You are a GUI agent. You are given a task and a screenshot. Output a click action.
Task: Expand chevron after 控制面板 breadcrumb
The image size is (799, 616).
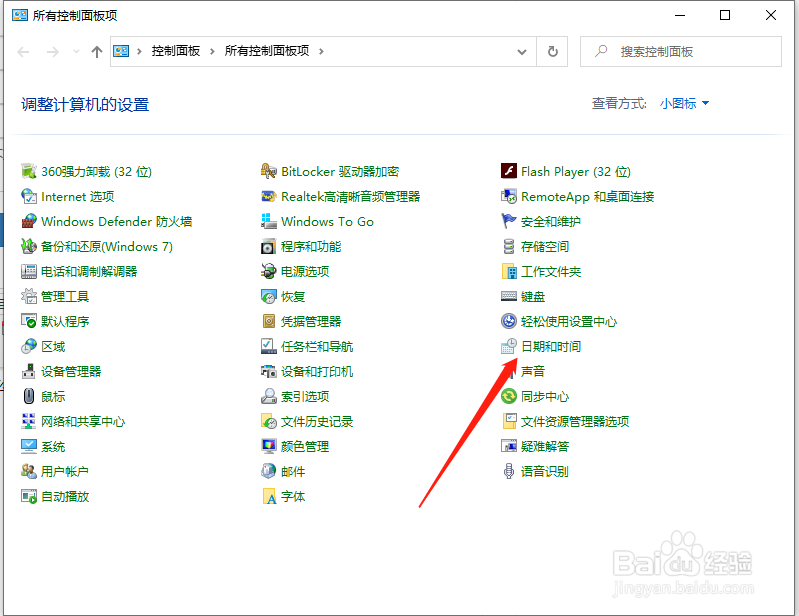click(212, 51)
